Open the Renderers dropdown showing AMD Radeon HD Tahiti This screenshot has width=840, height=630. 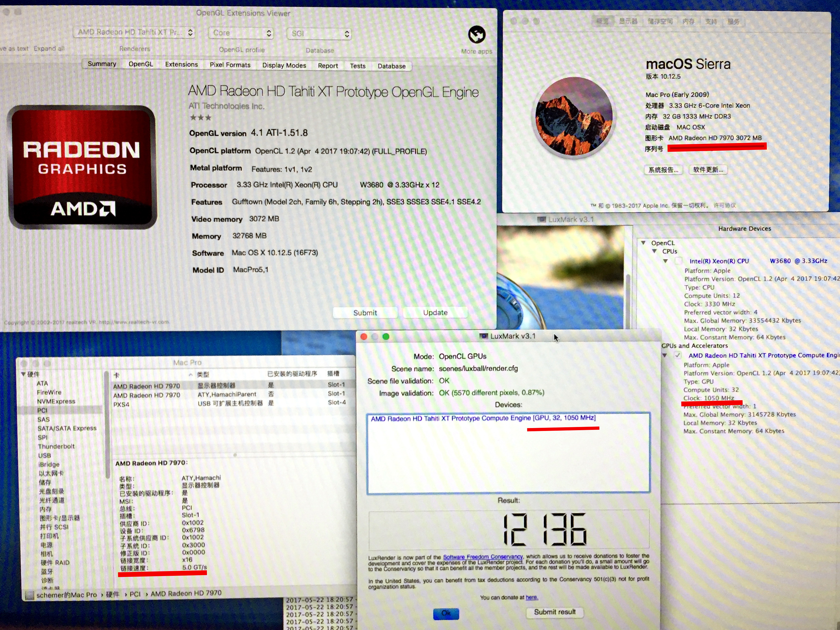(x=134, y=32)
